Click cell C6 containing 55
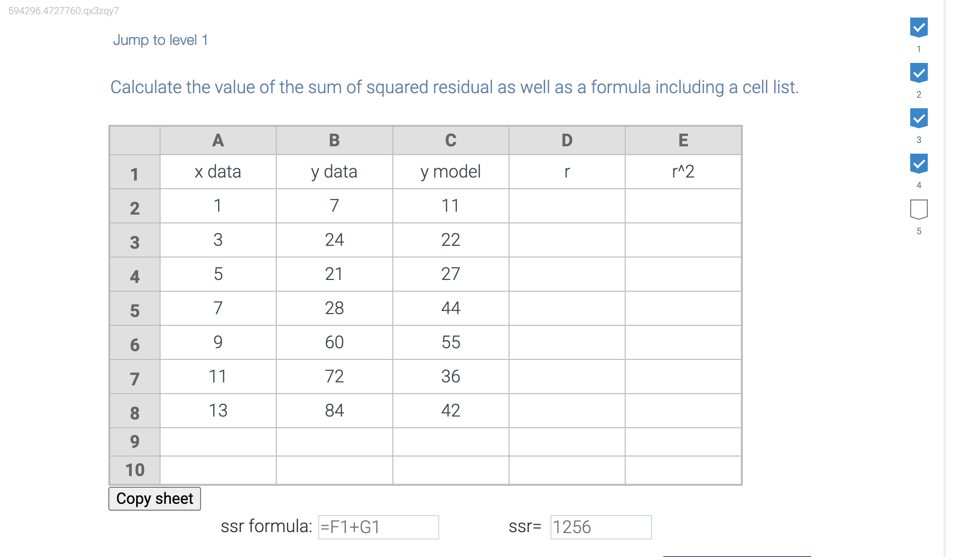Screen dimensions: 980x557 pos(450,342)
